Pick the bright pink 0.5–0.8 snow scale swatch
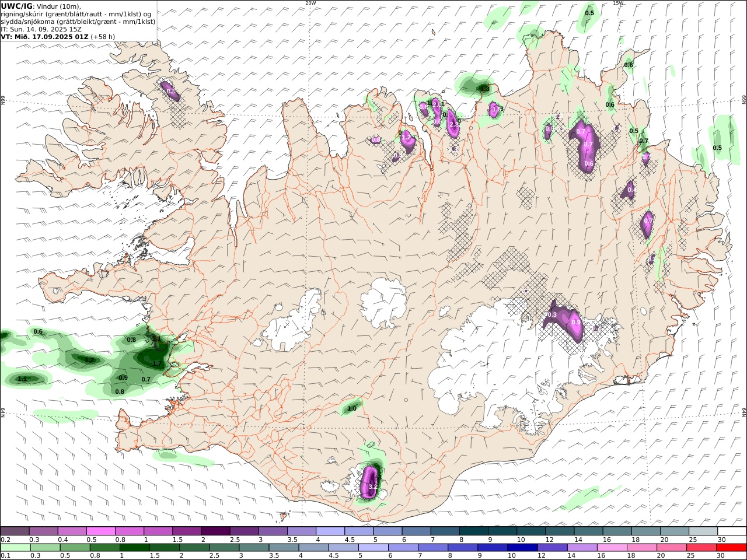Viewport: 747px width, 560px height. tap(100, 531)
